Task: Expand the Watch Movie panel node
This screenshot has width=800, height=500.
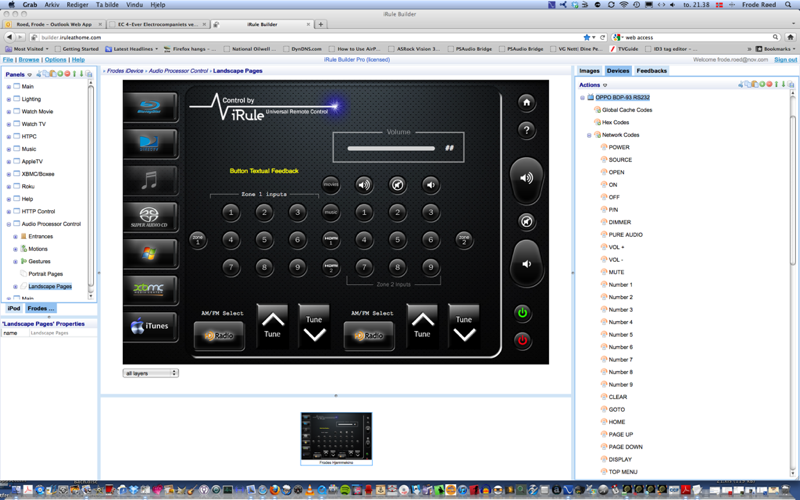Action: 9,112
